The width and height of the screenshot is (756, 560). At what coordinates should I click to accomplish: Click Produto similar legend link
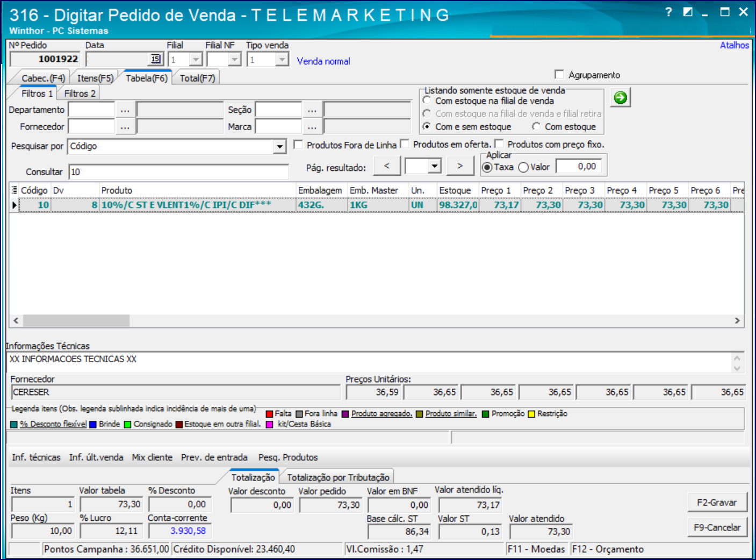coord(451,414)
